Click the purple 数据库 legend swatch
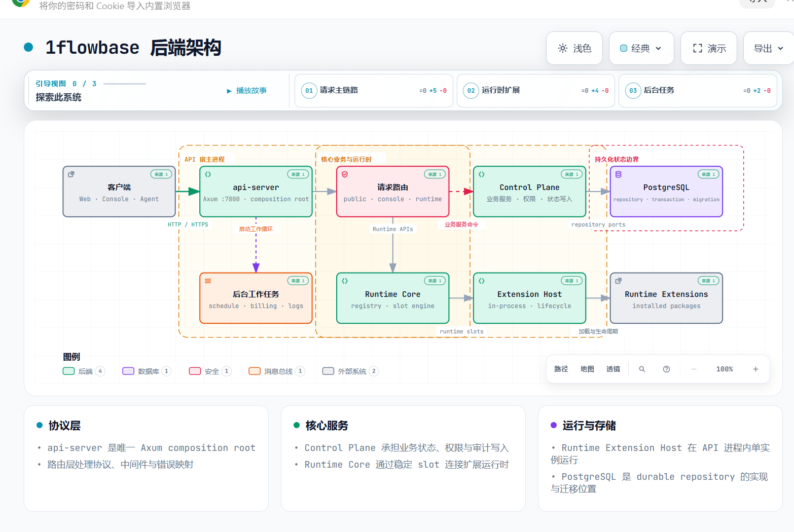Viewport: 794px width, 532px height. 128,371
